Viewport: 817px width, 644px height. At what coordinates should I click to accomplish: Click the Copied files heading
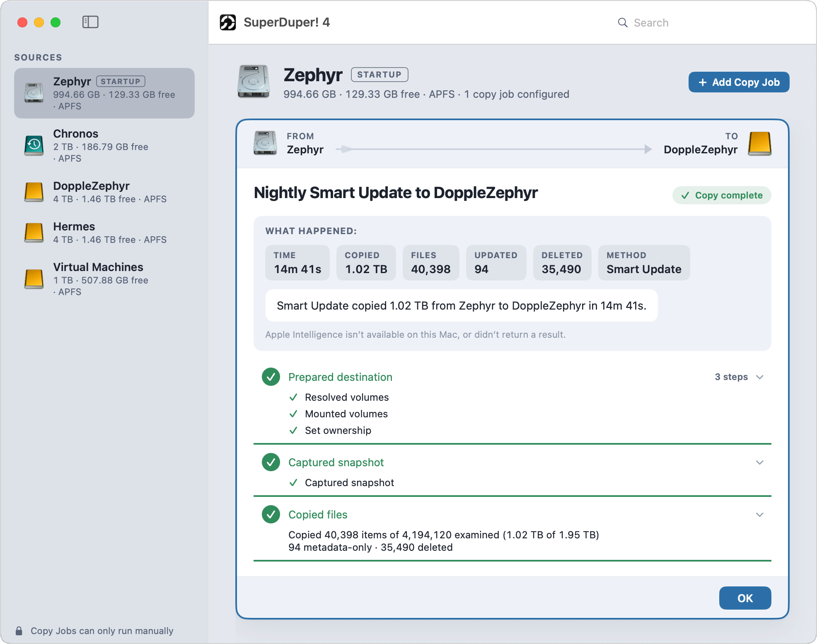(318, 515)
